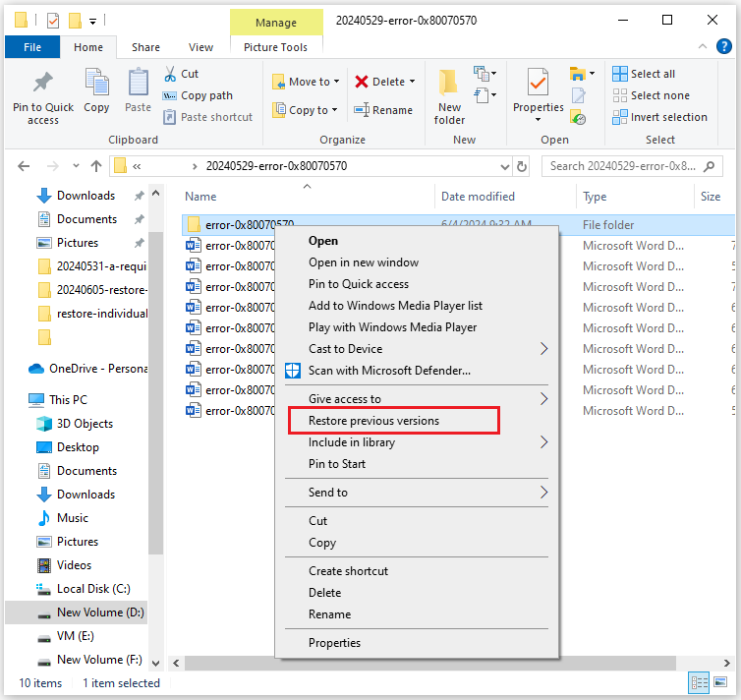741x700 pixels.
Task: Select Local Disk (C:) in navigation pane
Action: click(x=93, y=589)
